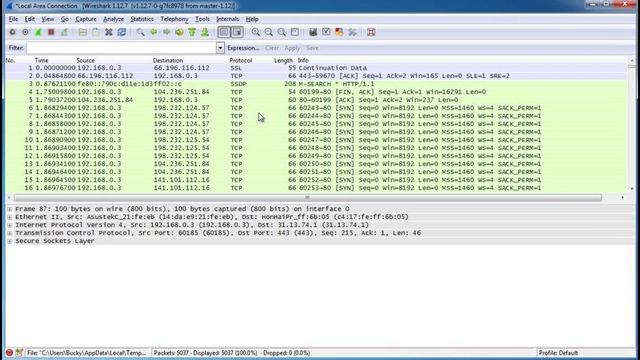Image resolution: width=640 pixels, height=360 pixels.
Task: Go back in packet history
Action: (153, 32)
